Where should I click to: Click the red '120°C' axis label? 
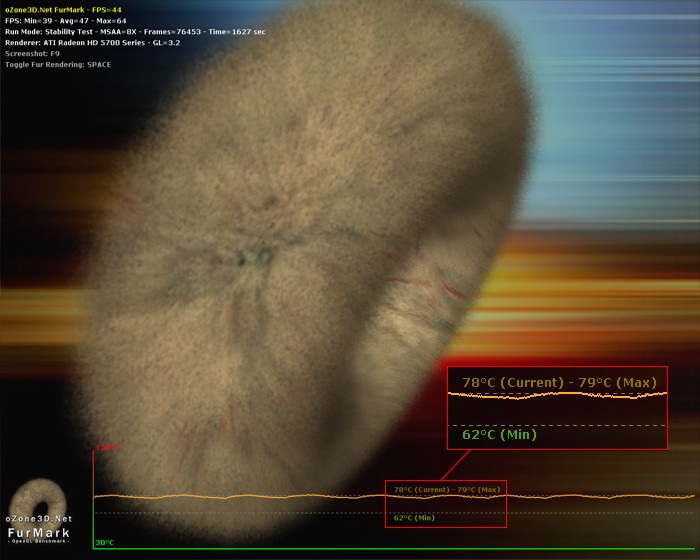click(x=107, y=447)
